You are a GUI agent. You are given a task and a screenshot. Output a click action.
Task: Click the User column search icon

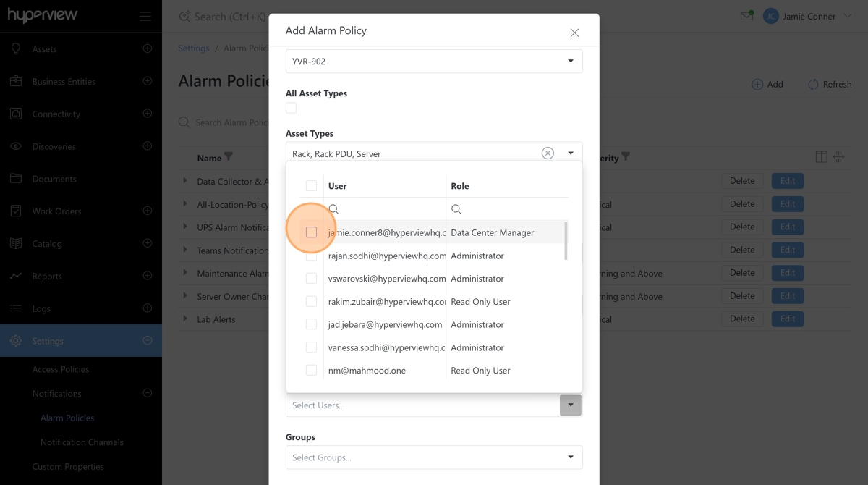(333, 209)
